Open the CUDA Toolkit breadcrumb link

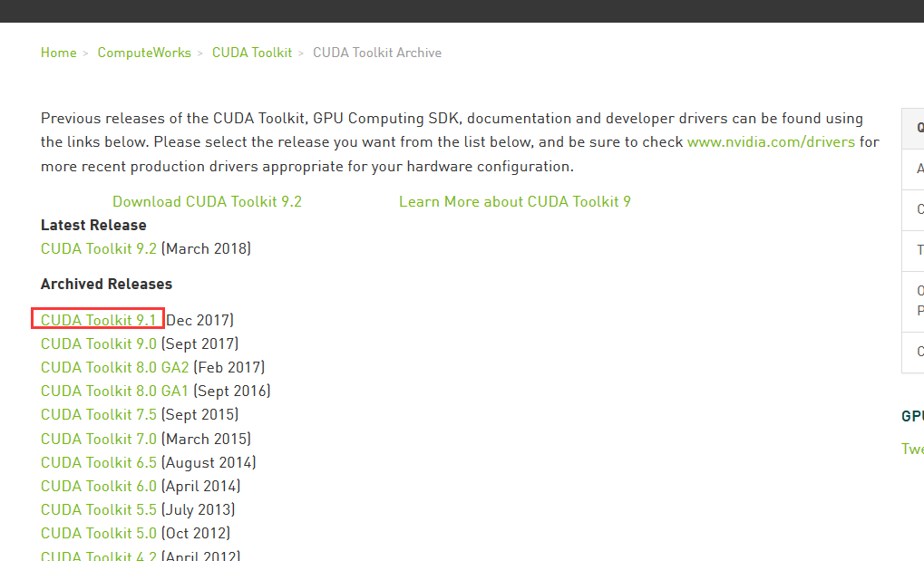click(x=252, y=53)
